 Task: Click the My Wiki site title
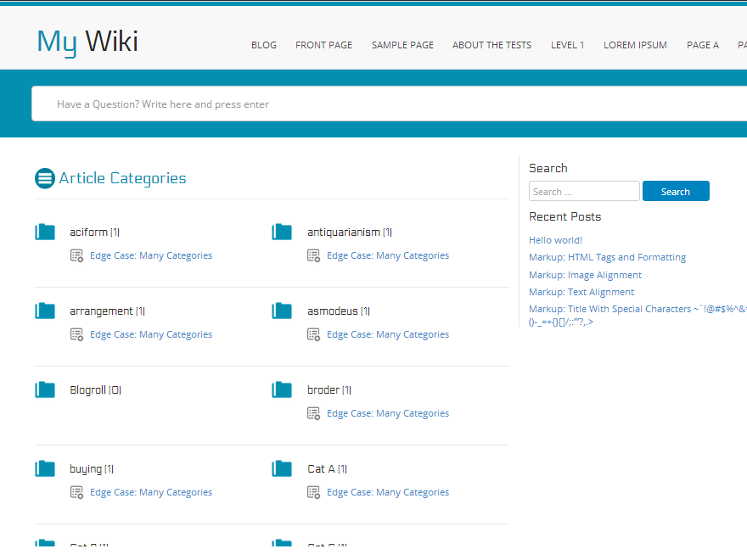coord(87,42)
